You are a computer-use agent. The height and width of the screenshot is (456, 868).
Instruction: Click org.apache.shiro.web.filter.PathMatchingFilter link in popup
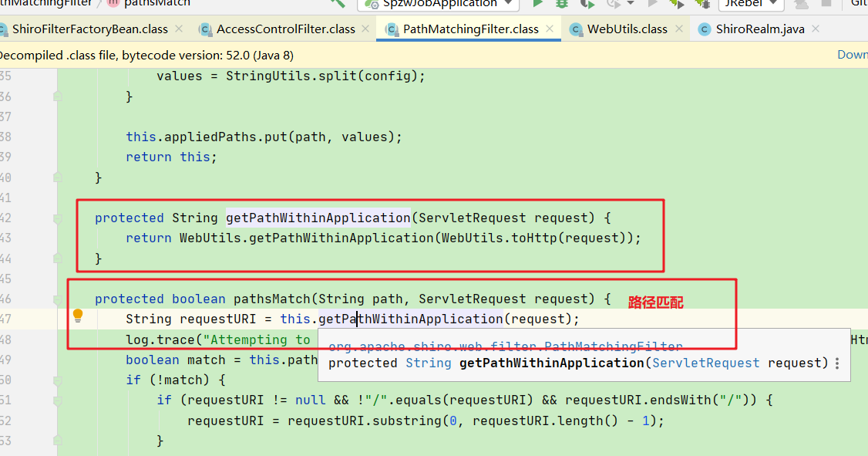506,347
